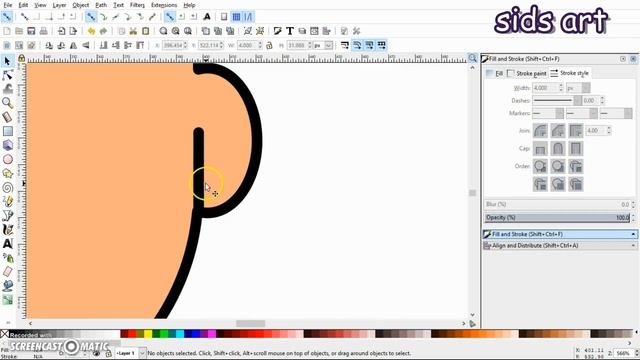Open the Layer 1 selector dropdown

click(142, 353)
